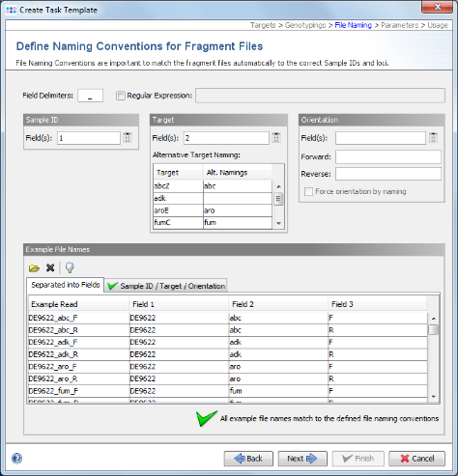The image size is (458, 476).
Task: Toggle Force orientation by naming checkbox
Action: (308, 191)
